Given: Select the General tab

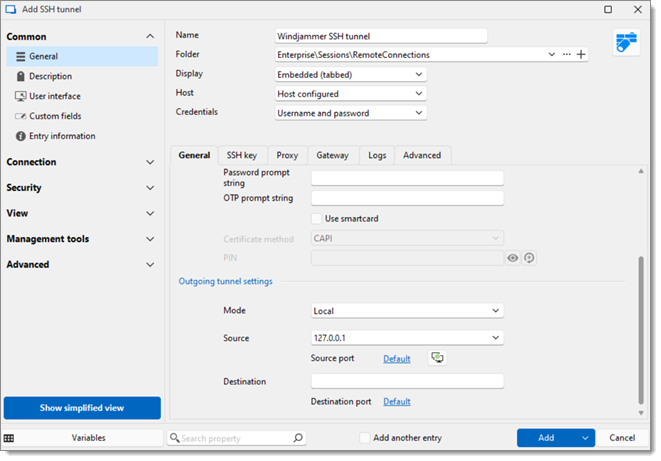Looking at the screenshot, I should click(x=194, y=155).
